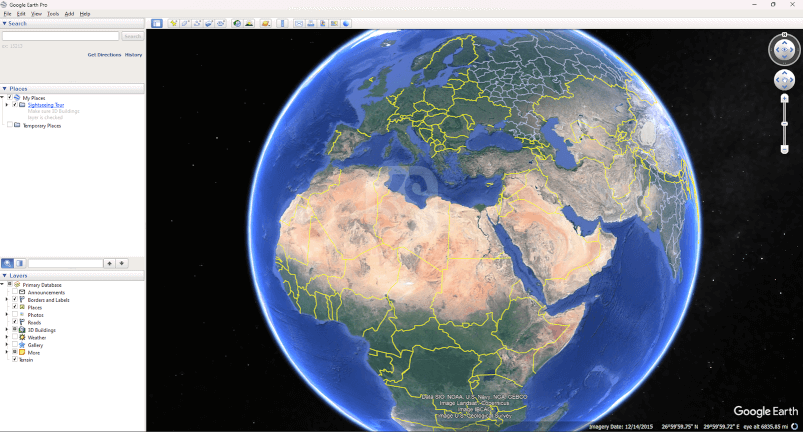Show historical imagery with the clock icon

pyautogui.click(x=237, y=24)
